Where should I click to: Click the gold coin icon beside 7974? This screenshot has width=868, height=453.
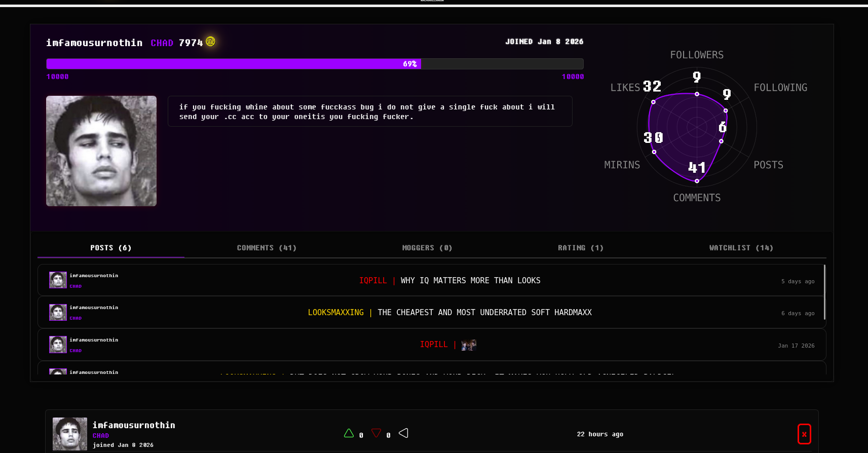[210, 42]
